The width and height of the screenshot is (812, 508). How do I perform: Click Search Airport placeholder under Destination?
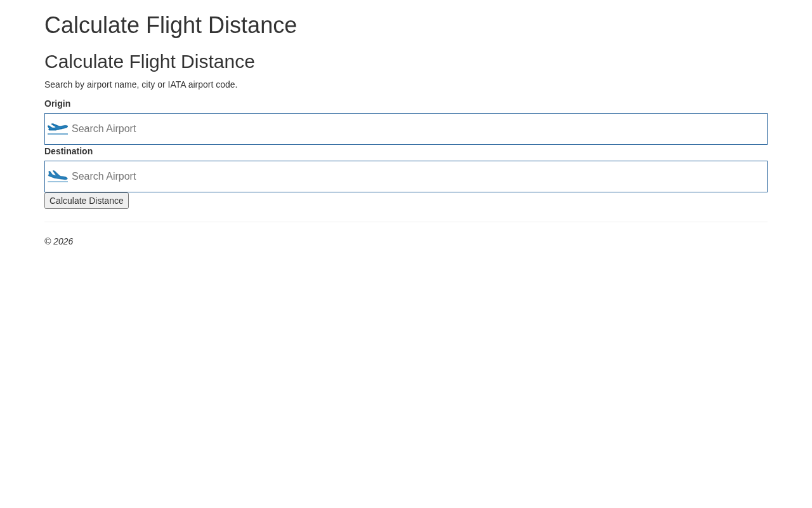coord(104,177)
